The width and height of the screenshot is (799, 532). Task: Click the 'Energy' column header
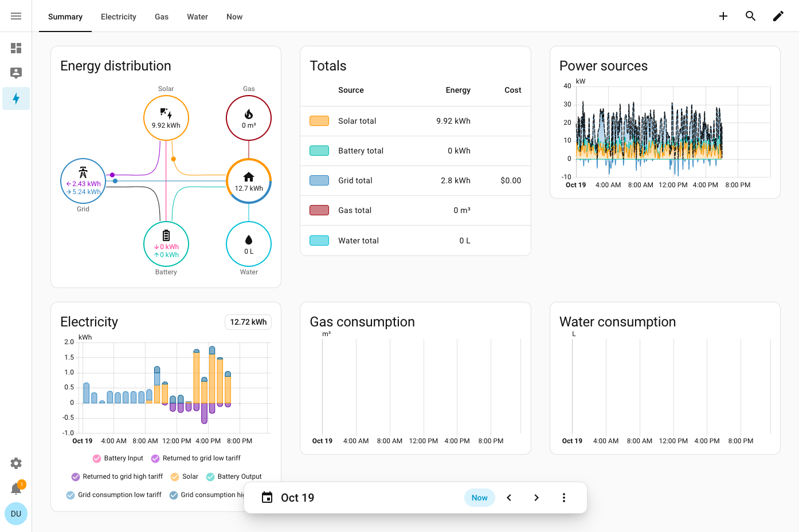pyautogui.click(x=458, y=90)
